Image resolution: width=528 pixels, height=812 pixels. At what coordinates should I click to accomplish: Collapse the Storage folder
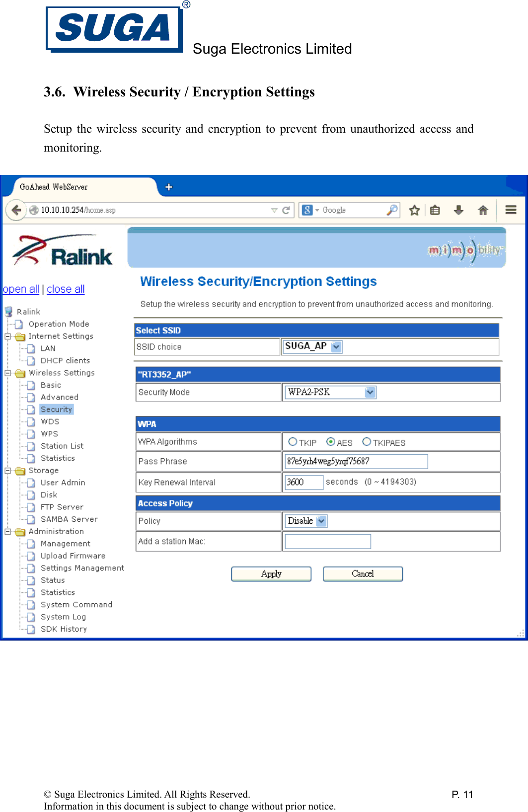8,471
